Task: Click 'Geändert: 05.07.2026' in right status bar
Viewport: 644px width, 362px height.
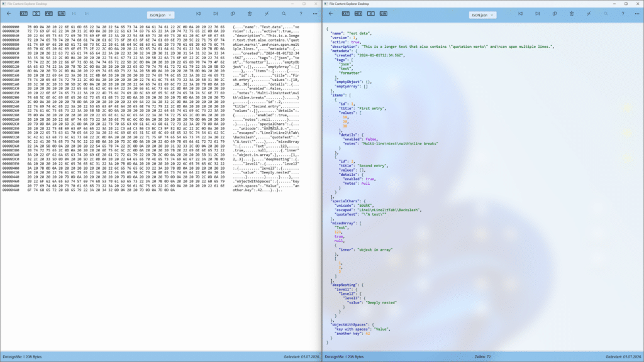Action: click(623, 357)
